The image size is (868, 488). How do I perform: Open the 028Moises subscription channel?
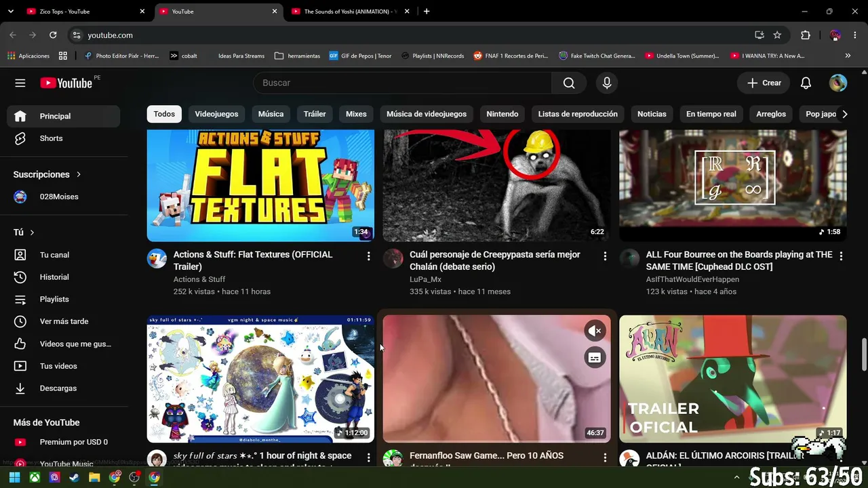pos(64,197)
